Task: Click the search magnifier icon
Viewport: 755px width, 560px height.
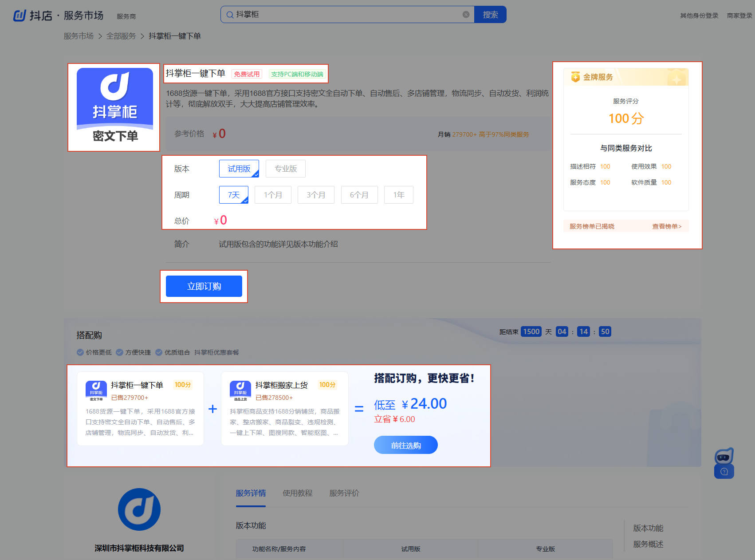Action: point(230,15)
